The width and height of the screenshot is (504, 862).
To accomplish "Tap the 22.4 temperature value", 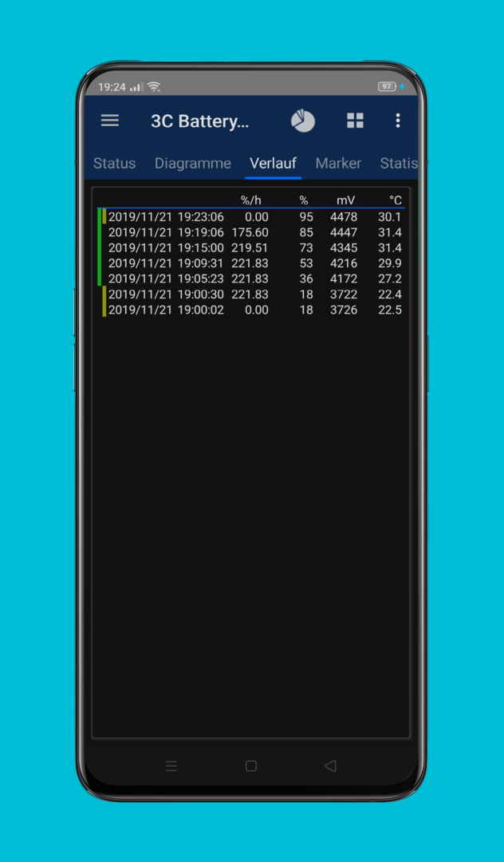I will (390, 294).
